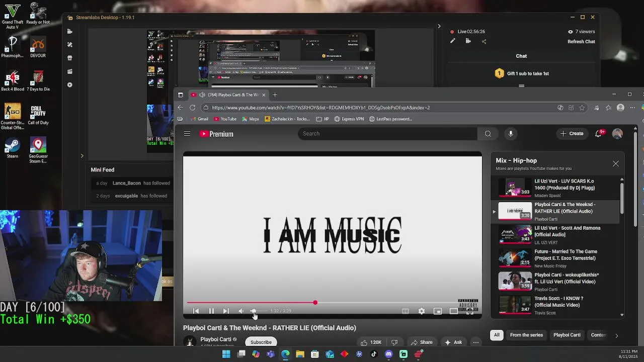The image size is (644, 362).
Task: Open the Maps bookmark
Action: (251, 119)
